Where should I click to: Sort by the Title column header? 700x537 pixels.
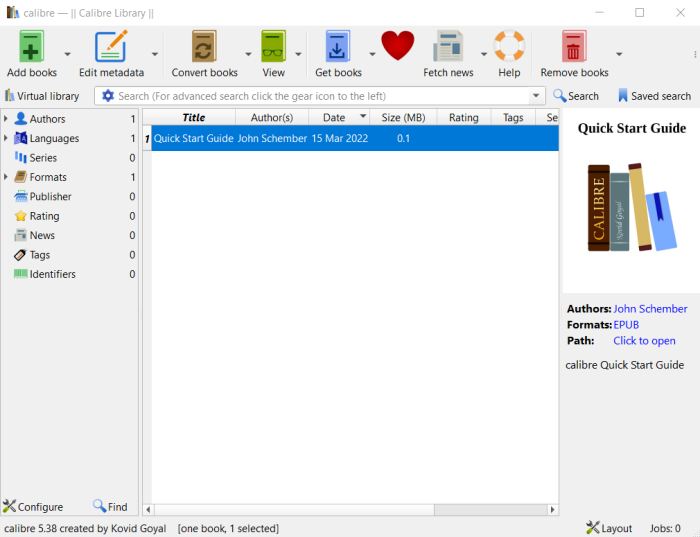(x=193, y=117)
